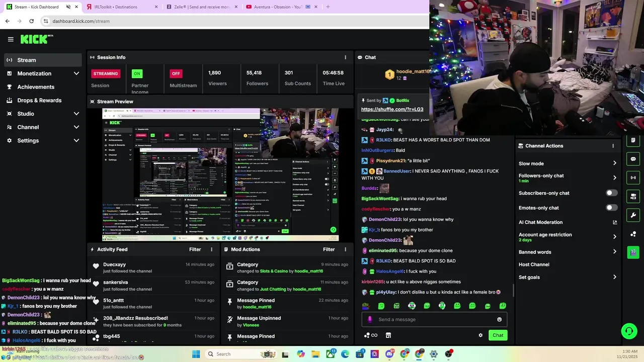The image size is (644, 362).
Task: Switch to the IRLToolkit Destinations tab
Action: 121,7
